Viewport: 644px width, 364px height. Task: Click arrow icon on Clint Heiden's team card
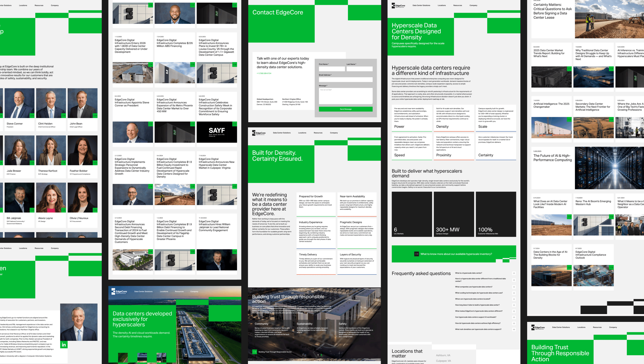coord(64,116)
